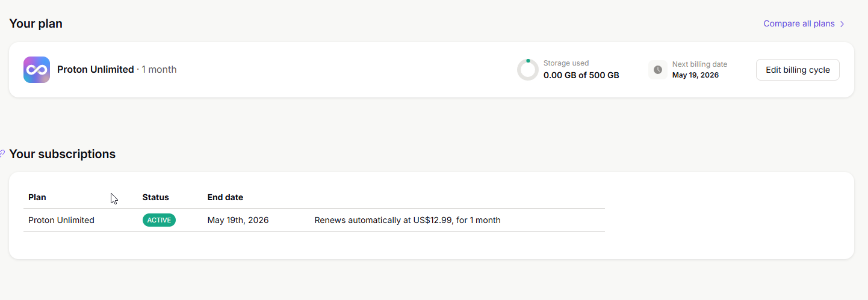Select the Status column header
The height and width of the screenshot is (300, 868).
(155, 197)
